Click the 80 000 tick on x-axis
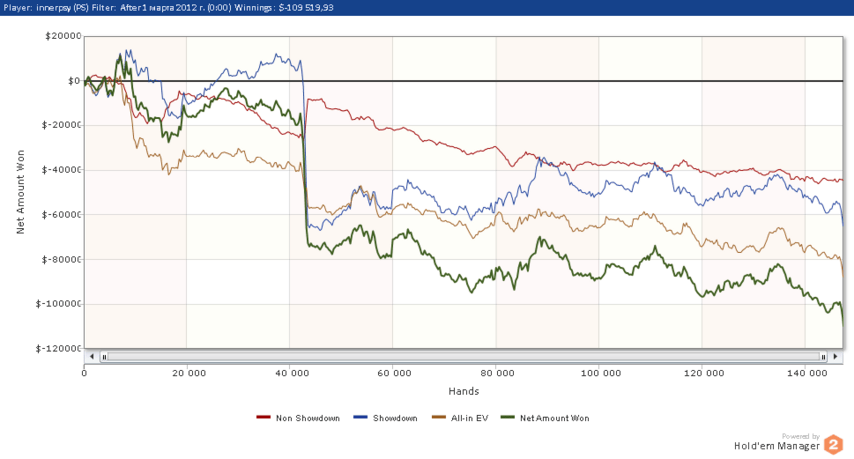 coord(497,373)
